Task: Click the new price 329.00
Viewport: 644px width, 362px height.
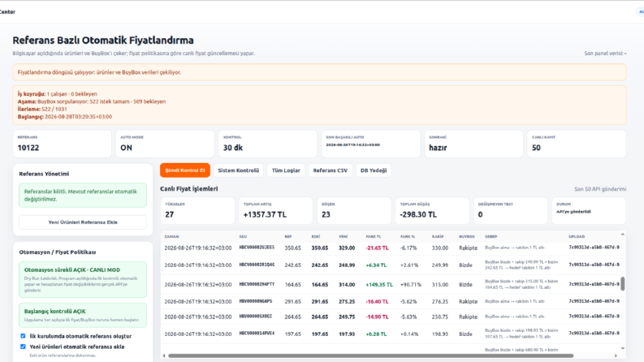Action: (x=347, y=248)
